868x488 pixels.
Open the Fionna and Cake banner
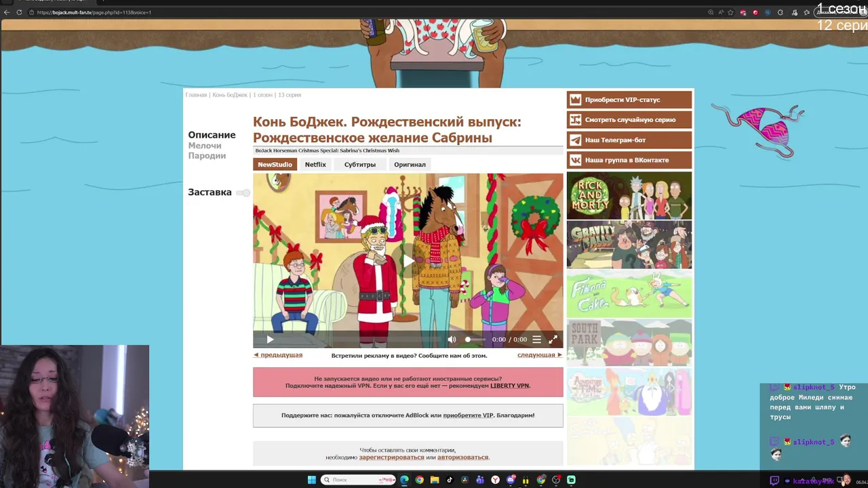click(629, 294)
